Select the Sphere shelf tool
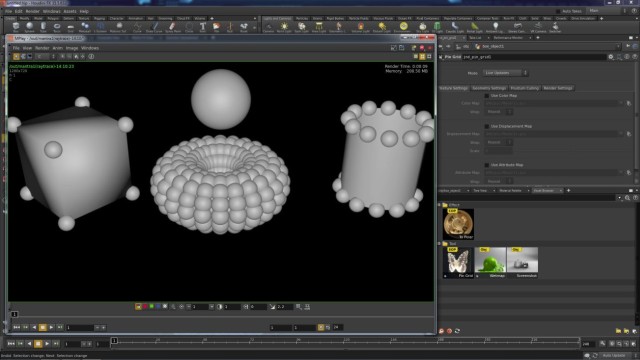Image resolution: width=640 pixels, height=360 pixels. tap(29, 27)
